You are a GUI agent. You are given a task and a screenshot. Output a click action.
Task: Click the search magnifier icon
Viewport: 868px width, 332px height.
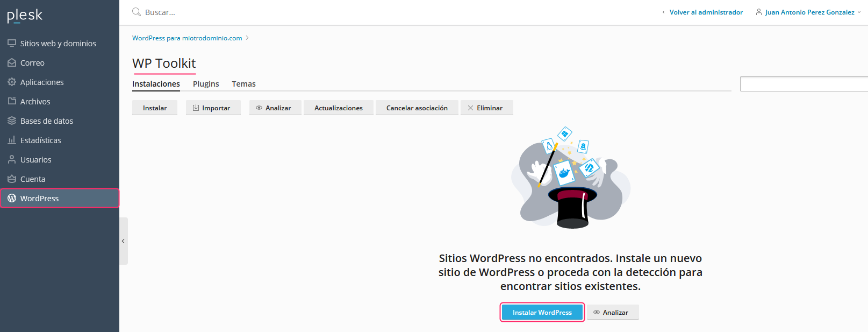click(137, 12)
